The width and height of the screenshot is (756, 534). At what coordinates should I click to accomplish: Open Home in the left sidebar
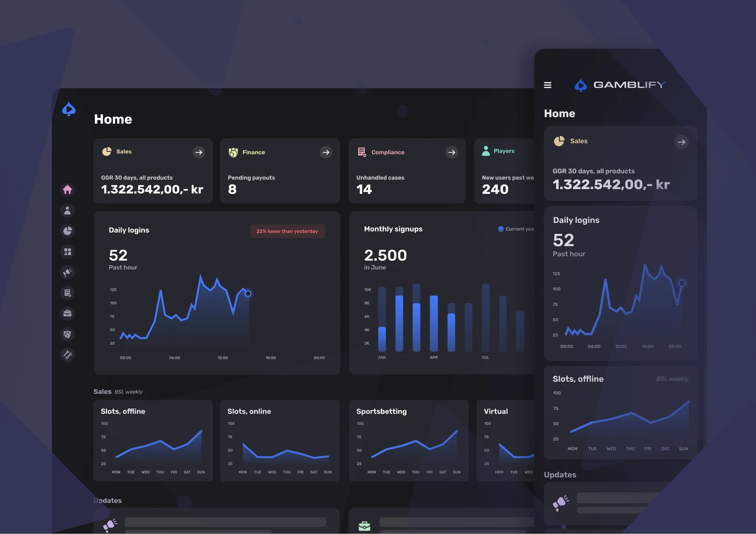point(67,190)
